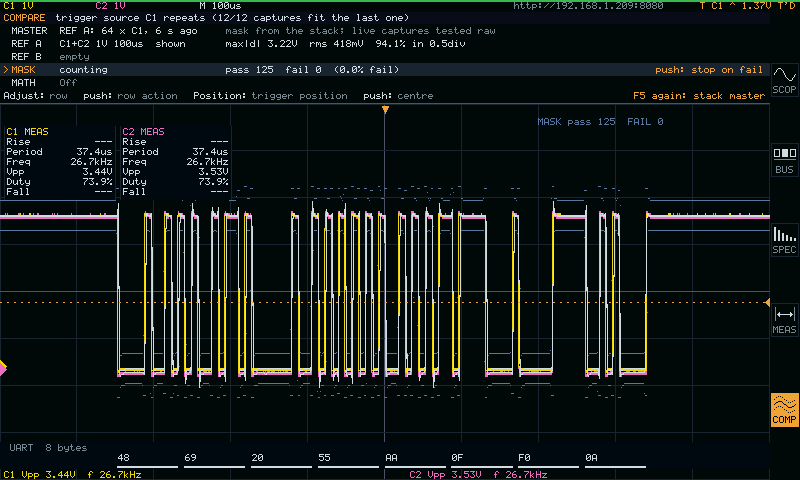Click the 'maxldl 3.22V' readout
This screenshot has width=800, height=480.
(261, 44)
